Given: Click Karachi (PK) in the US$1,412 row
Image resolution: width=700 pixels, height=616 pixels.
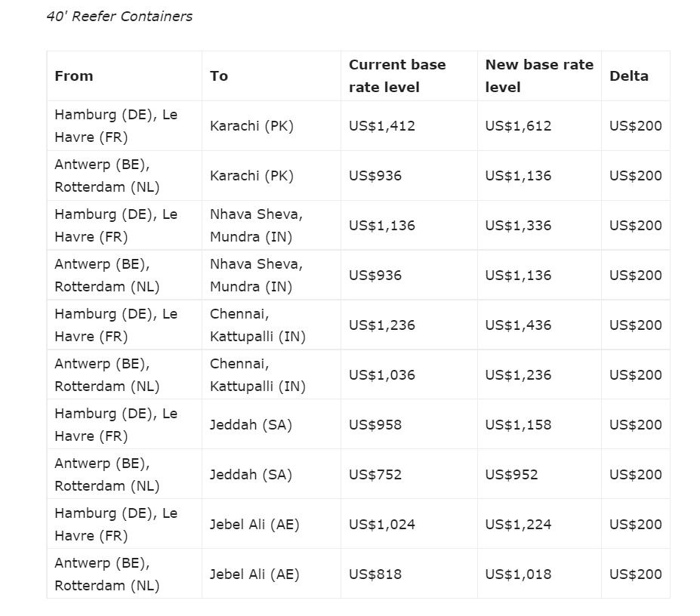Looking at the screenshot, I should pyautogui.click(x=251, y=126).
